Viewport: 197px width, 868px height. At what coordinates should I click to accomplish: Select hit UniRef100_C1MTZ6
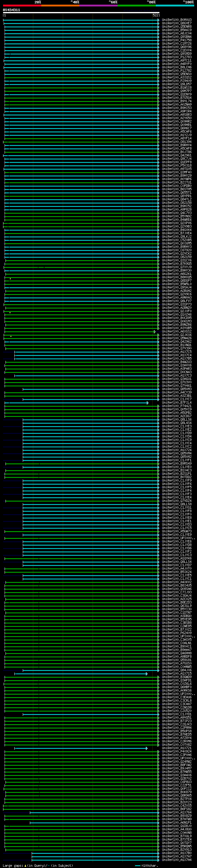click(176, 43)
